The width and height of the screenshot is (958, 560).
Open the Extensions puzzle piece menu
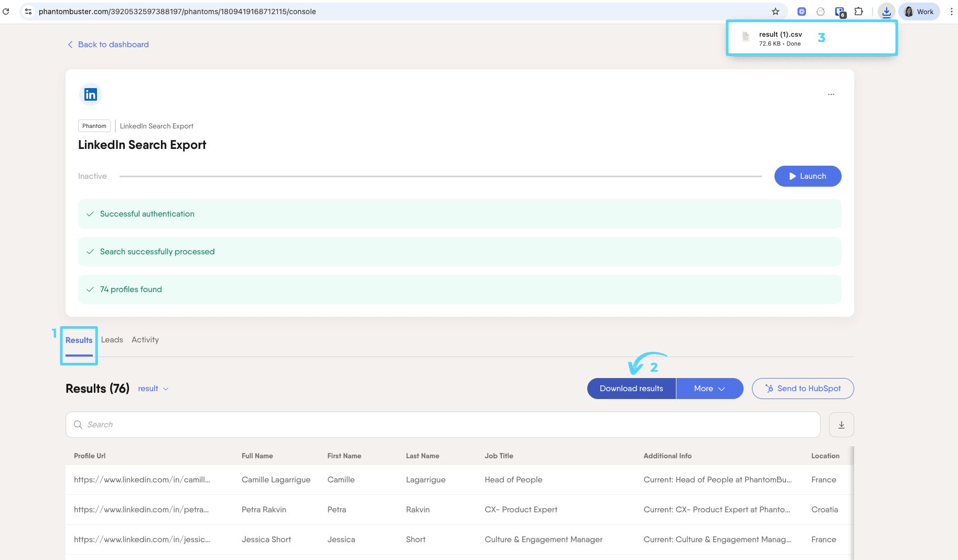coord(859,12)
